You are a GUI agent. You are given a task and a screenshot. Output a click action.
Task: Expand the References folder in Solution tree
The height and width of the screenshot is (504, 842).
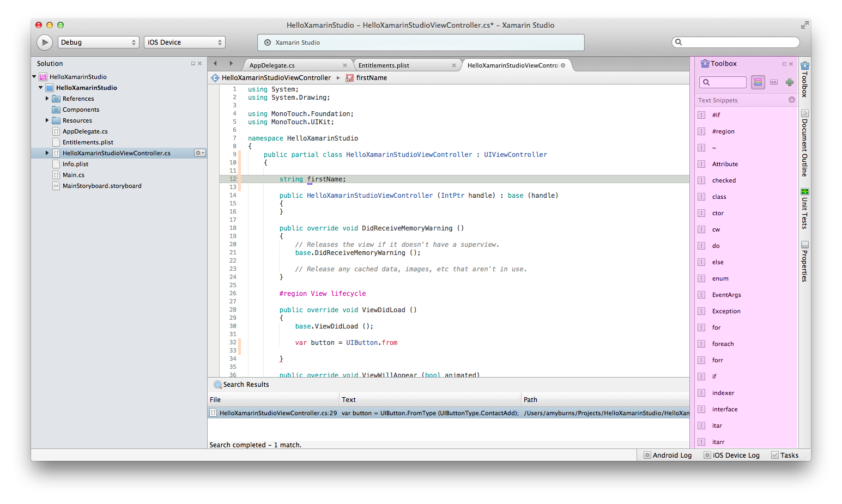[47, 99]
